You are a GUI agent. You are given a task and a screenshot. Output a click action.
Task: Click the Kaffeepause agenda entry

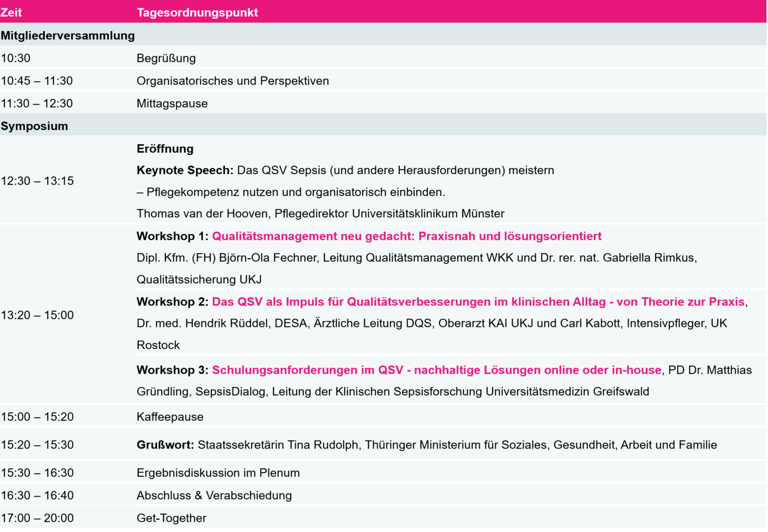pyautogui.click(x=170, y=417)
